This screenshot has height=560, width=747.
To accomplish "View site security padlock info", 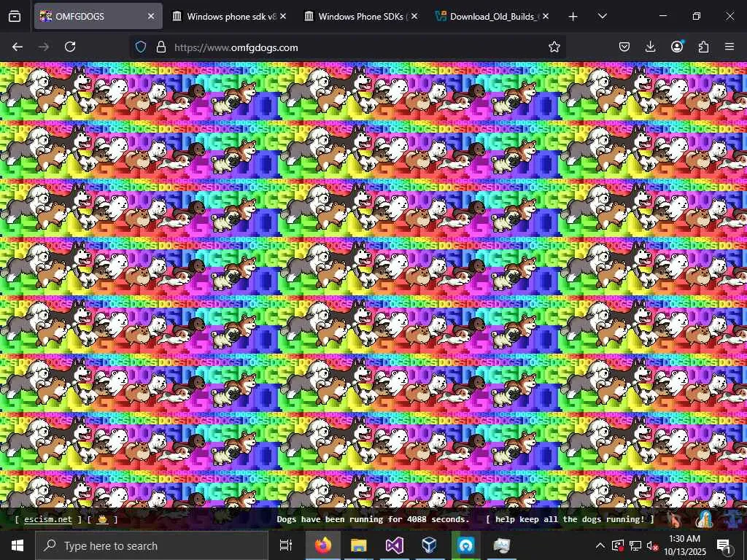I will (x=161, y=47).
